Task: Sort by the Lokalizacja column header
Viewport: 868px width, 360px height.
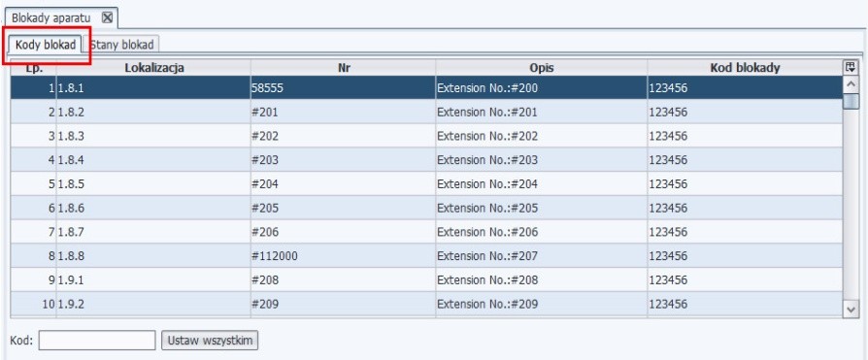Action: (154, 68)
